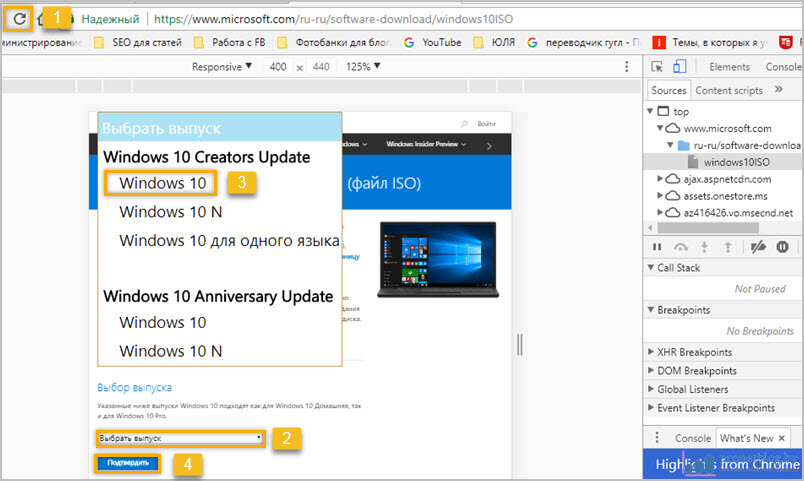804x481 pixels.
Task: Activate the inspect element picker icon
Action: click(x=657, y=67)
